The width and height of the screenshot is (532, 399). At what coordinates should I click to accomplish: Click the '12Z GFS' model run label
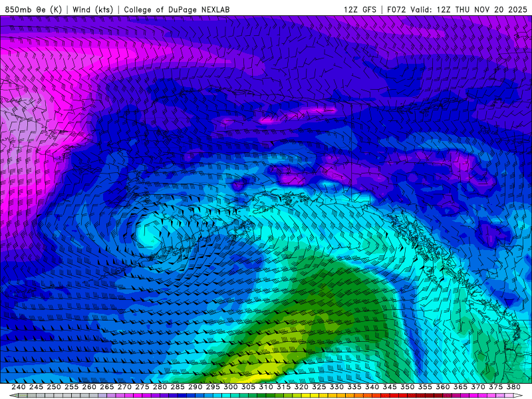click(360, 9)
